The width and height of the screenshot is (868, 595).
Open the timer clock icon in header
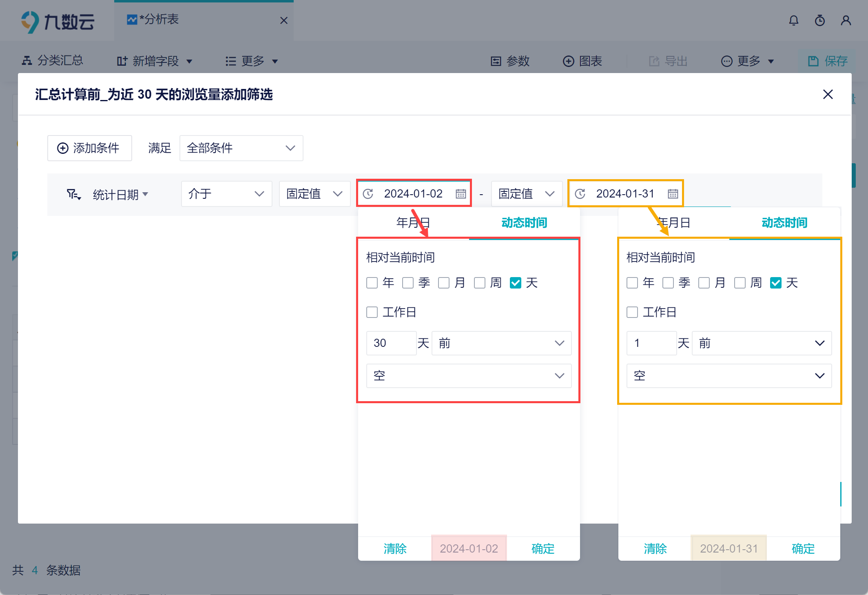pos(819,20)
